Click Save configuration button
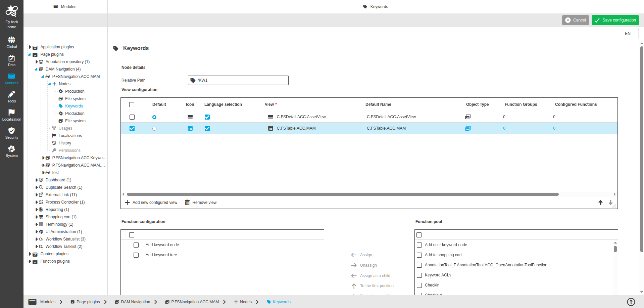 click(x=615, y=20)
